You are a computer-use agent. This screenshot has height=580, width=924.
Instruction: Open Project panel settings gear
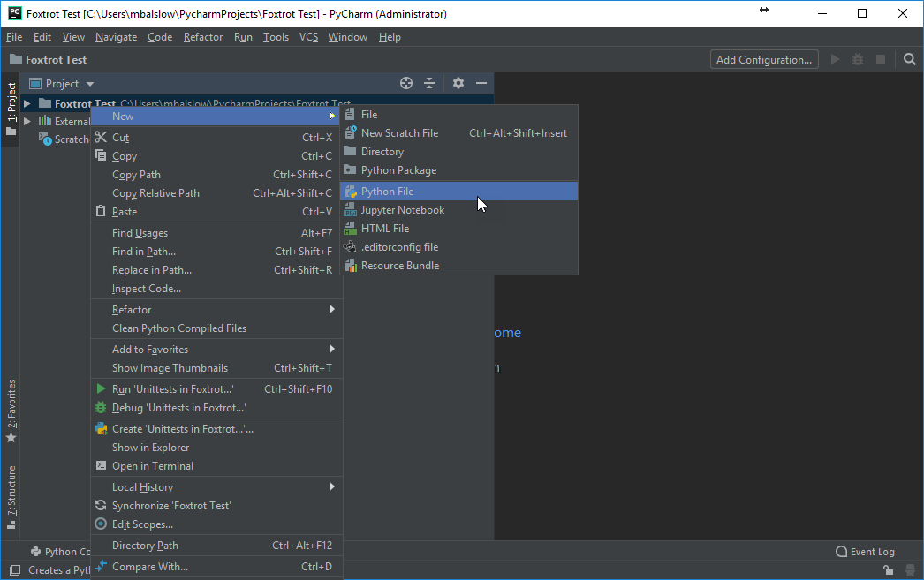458,83
